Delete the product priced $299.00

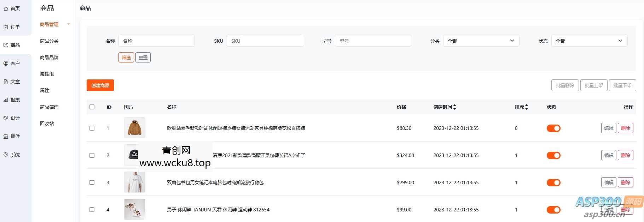pos(626,182)
